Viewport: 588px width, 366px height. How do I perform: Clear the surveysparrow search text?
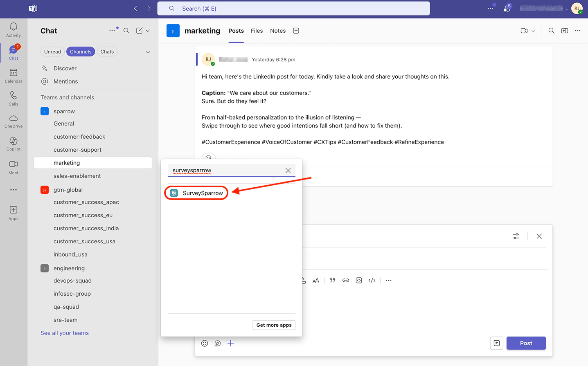tap(288, 171)
